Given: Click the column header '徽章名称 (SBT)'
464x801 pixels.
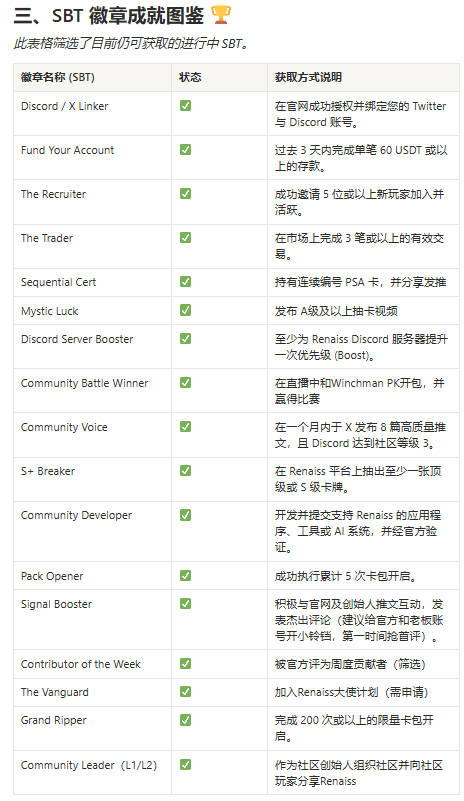Looking at the screenshot, I should pos(58,78).
